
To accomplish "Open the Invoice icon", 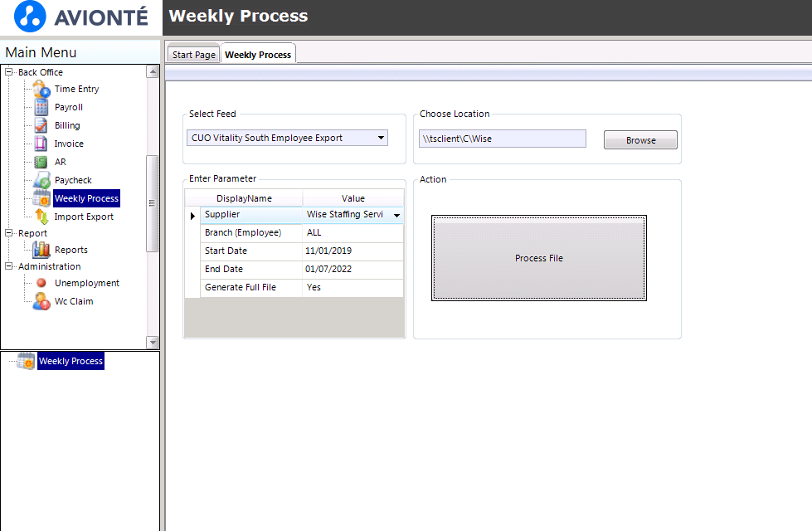I will coord(41,144).
